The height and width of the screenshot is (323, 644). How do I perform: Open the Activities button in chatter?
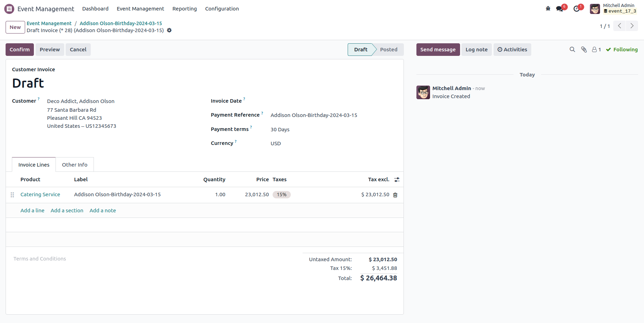coord(512,50)
